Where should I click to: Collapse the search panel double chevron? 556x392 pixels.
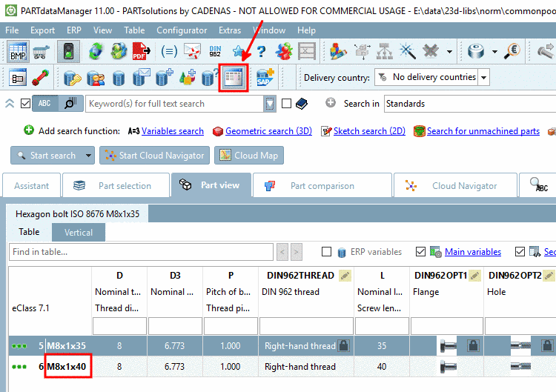point(10,103)
